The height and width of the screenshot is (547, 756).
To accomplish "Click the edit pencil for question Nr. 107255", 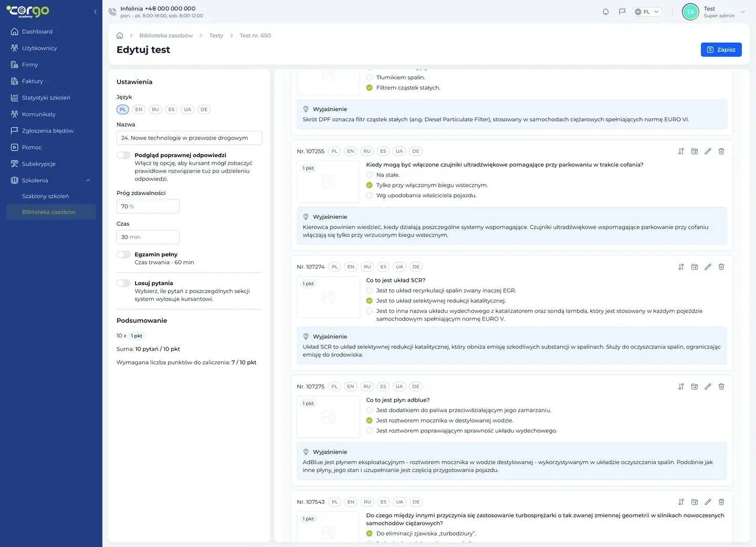I will click(x=708, y=151).
